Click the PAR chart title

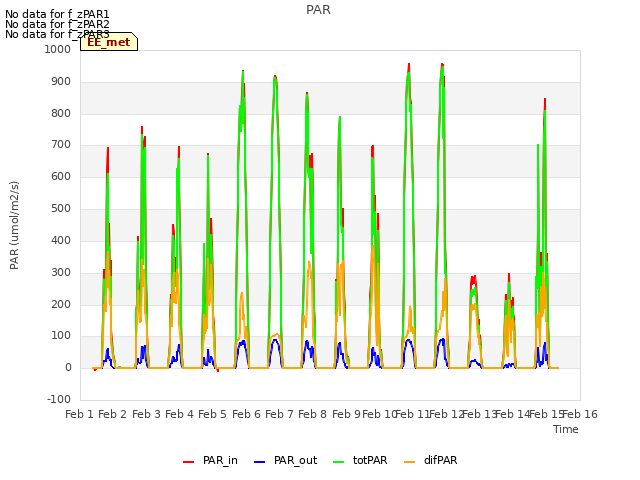pyautogui.click(x=318, y=10)
